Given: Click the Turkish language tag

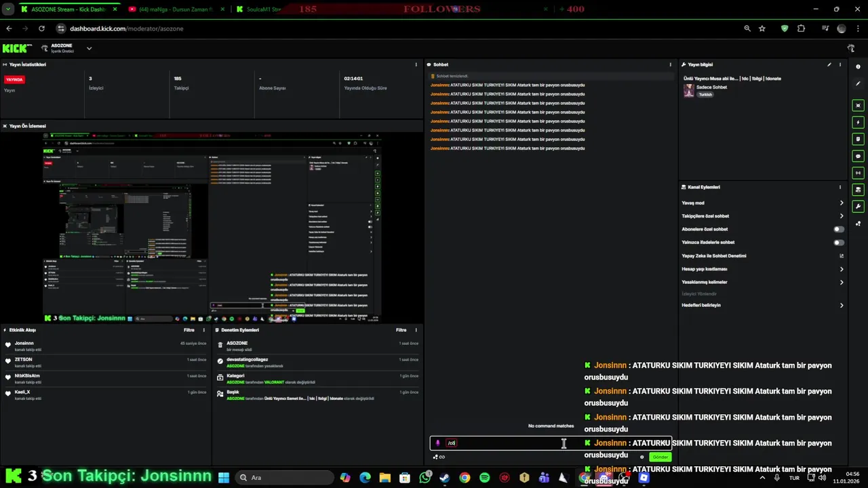Looking at the screenshot, I should point(705,95).
